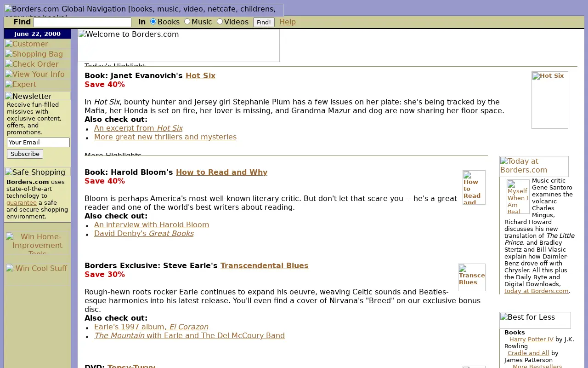588x368 pixels.
Task: Open the Customer sidebar image link
Action: [37, 44]
